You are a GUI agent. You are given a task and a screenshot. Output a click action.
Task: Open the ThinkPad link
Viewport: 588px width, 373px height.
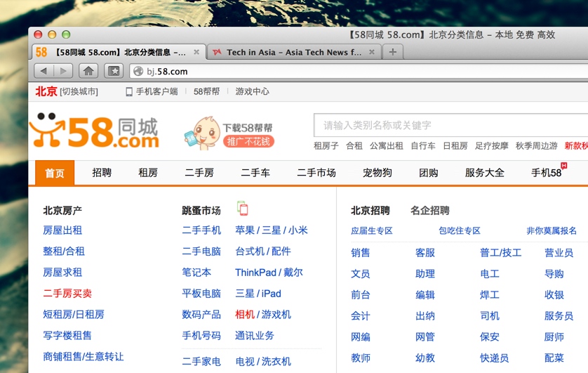pyautogui.click(x=255, y=273)
